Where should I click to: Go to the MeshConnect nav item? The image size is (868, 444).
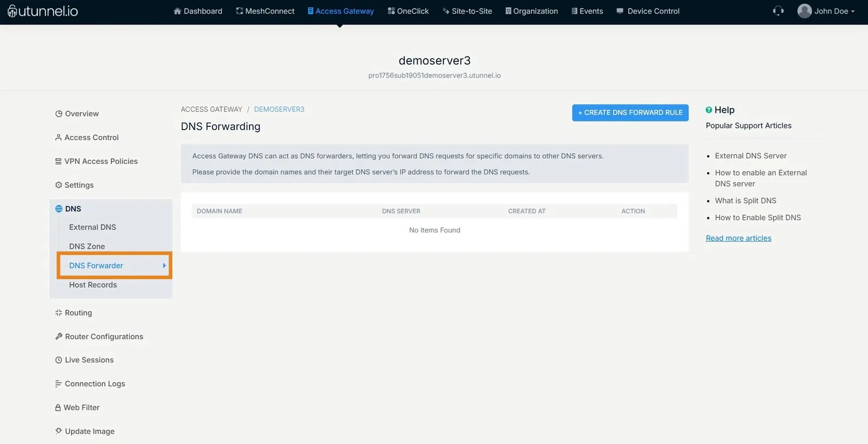pos(265,11)
